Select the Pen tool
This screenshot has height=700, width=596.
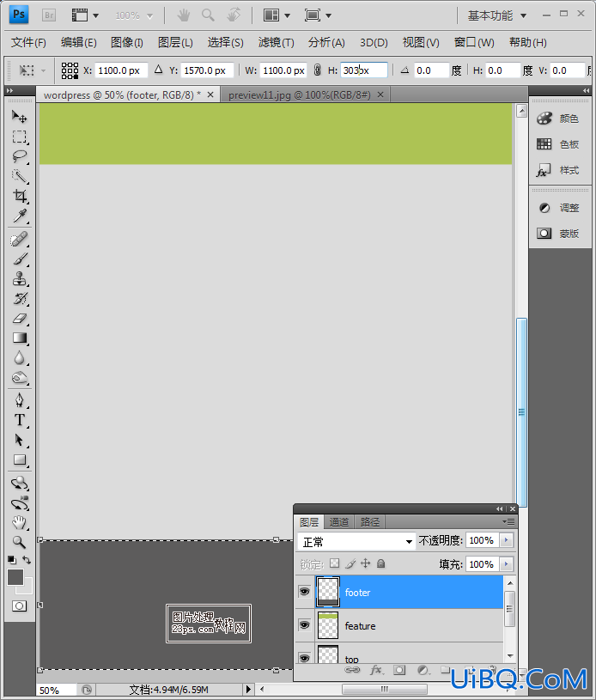click(19, 400)
